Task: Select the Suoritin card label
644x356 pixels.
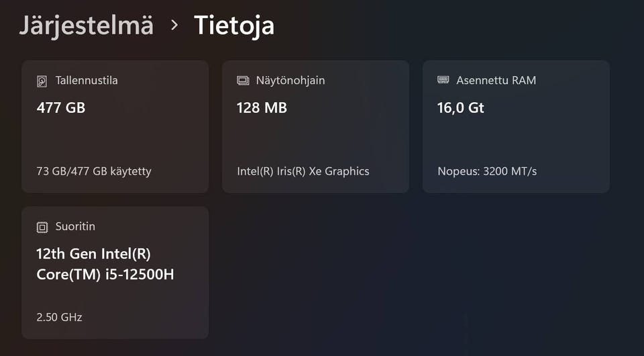Action: tap(75, 226)
